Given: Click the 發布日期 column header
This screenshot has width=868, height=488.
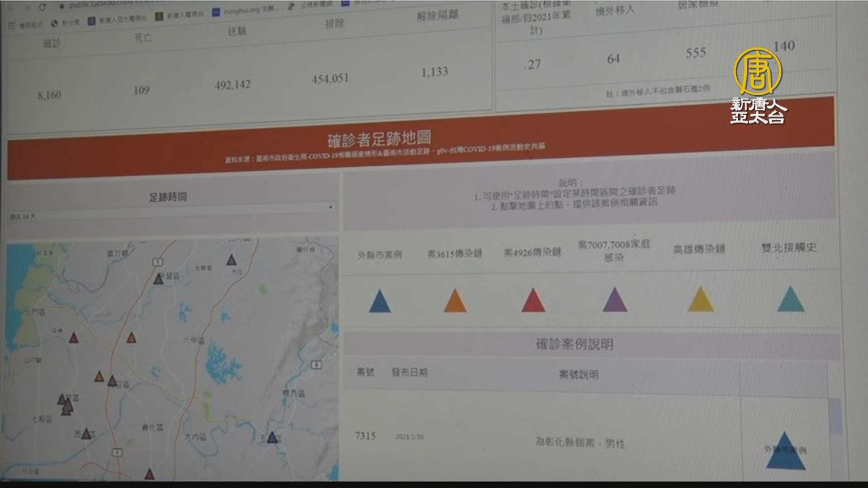Looking at the screenshot, I should (x=409, y=373).
